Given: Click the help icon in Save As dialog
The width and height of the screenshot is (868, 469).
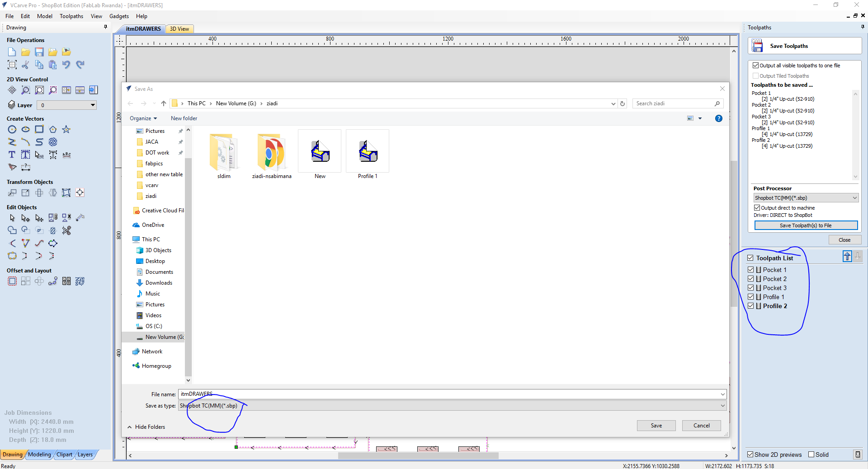Looking at the screenshot, I should [x=719, y=118].
